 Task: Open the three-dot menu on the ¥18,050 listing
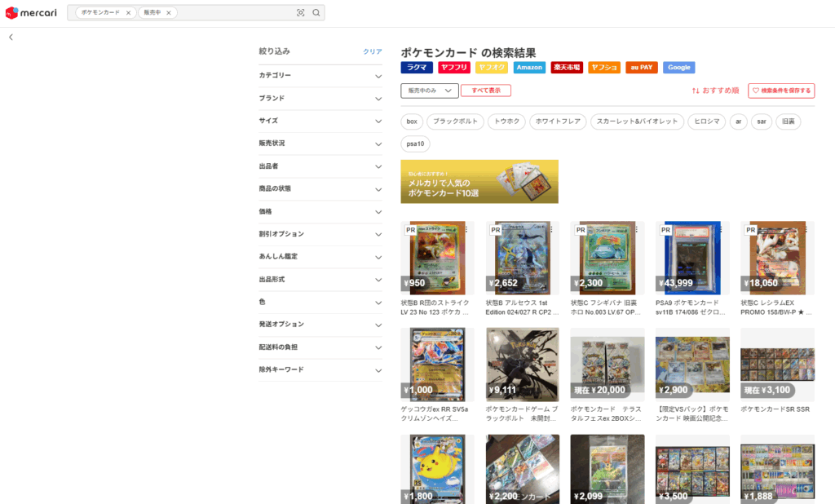click(806, 230)
